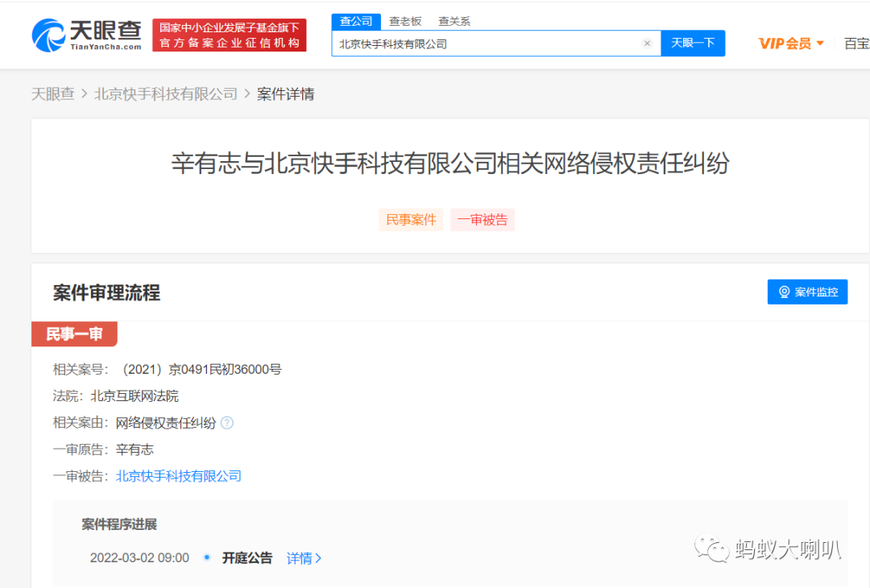
Task: Open the VIP会员 dropdown
Action: click(791, 43)
